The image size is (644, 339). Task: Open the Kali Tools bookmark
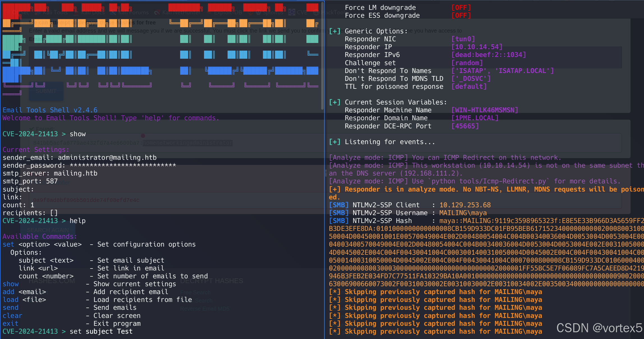point(55,12)
